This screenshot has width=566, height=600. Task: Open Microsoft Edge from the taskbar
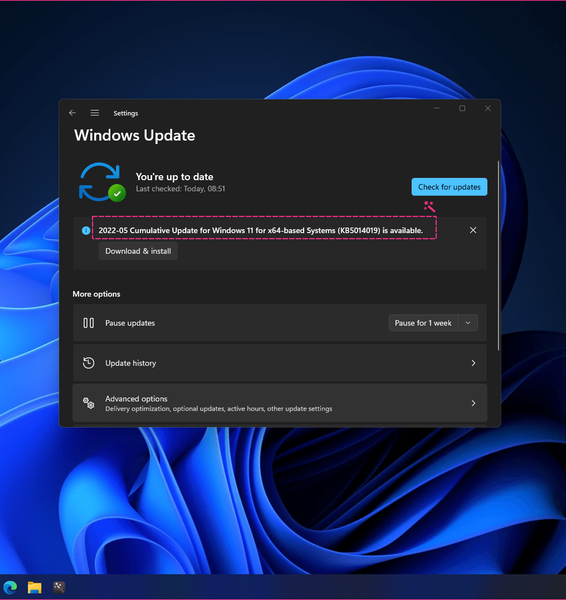pyautogui.click(x=10, y=587)
